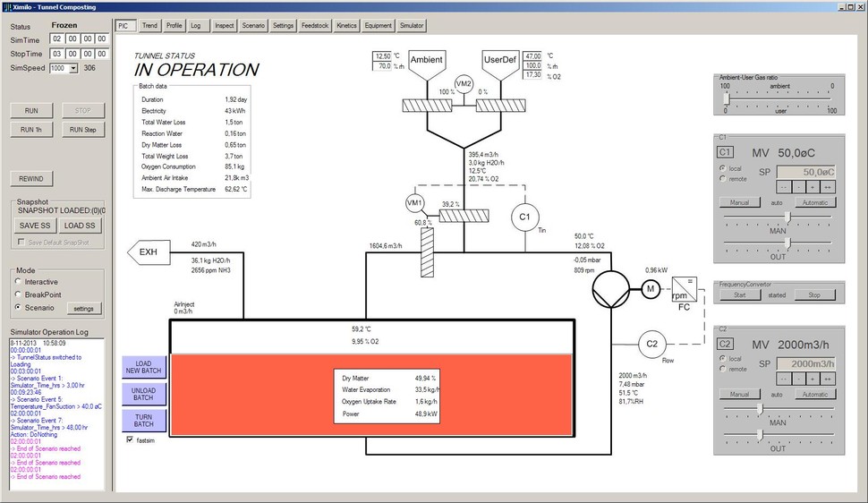Open the Kinetics tab

point(346,26)
